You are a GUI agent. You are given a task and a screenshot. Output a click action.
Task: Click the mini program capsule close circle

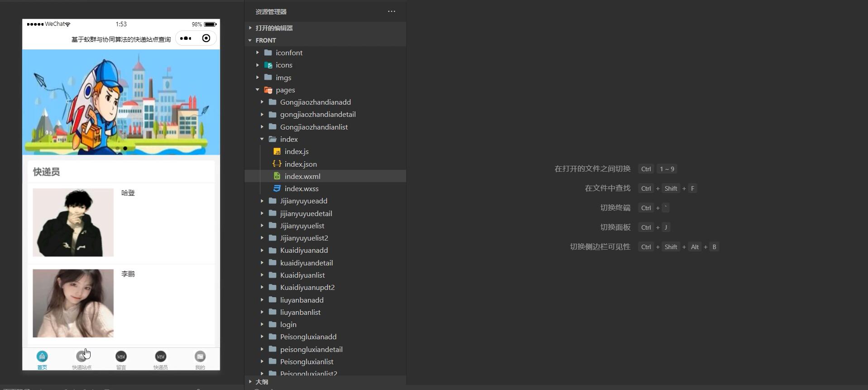(x=206, y=39)
